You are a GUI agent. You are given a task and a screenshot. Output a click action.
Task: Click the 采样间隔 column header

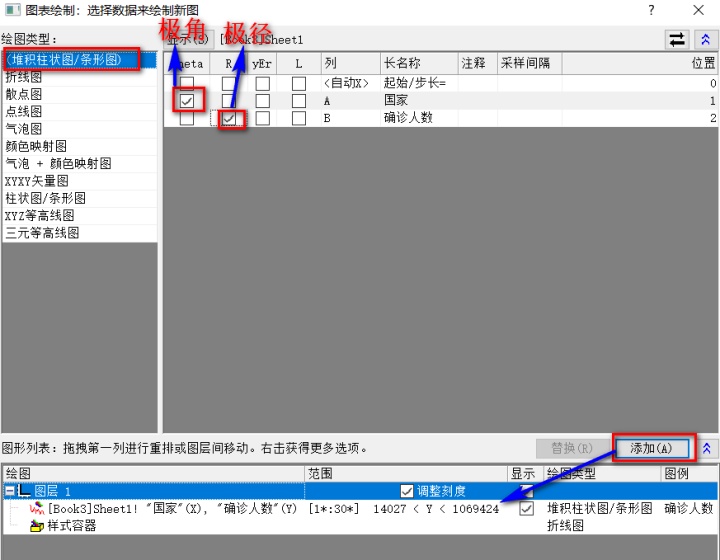[x=530, y=63]
